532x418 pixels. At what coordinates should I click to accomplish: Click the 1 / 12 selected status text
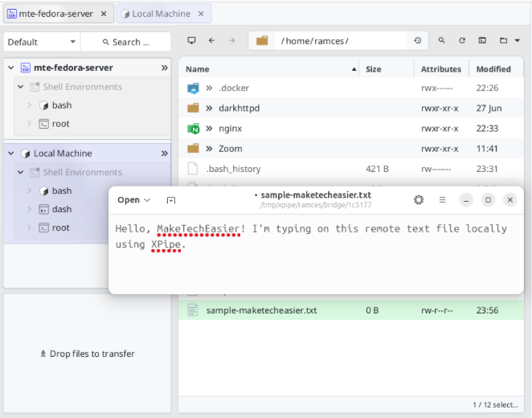coord(495,405)
